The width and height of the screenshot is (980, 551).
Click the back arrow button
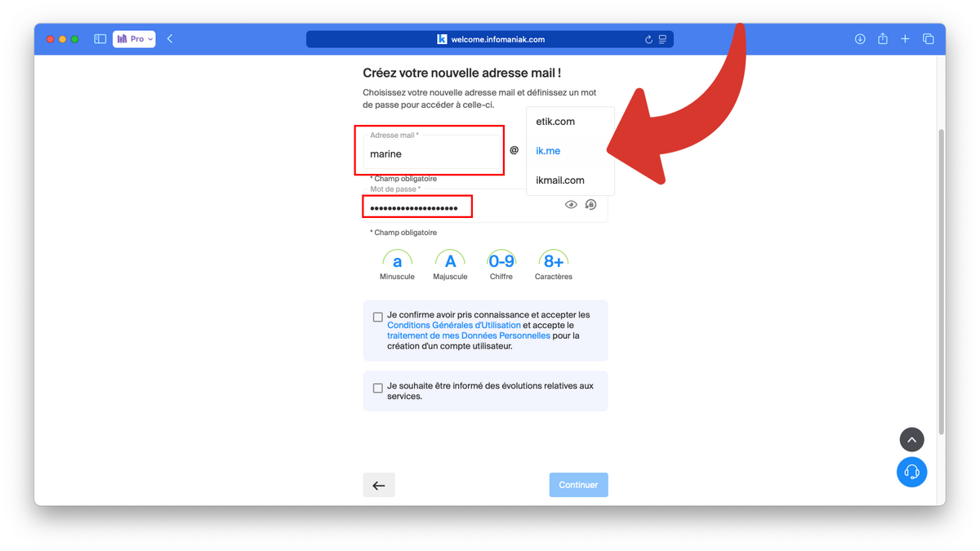coord(379,485)
